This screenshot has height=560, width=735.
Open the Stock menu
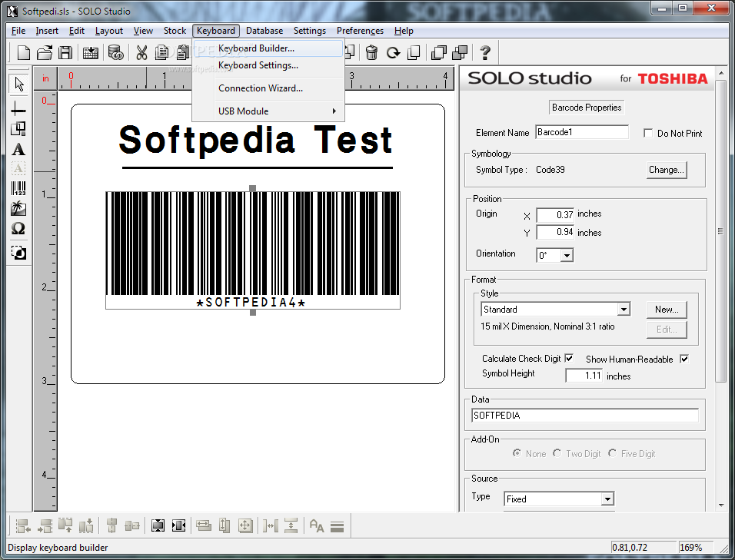point(175,31)
